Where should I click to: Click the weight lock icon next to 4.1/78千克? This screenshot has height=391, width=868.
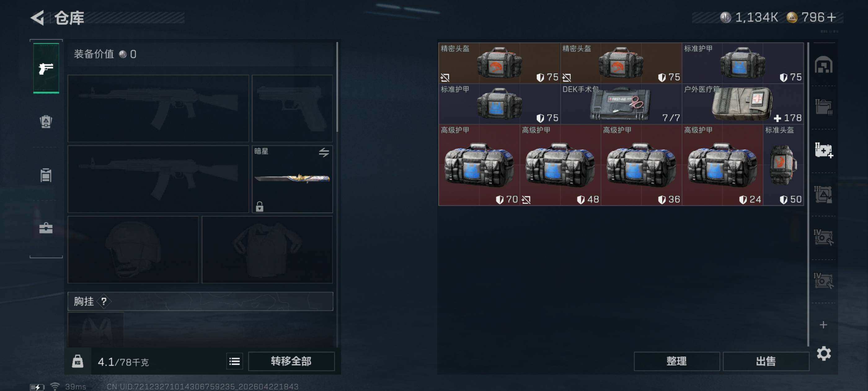coord(77,361)
